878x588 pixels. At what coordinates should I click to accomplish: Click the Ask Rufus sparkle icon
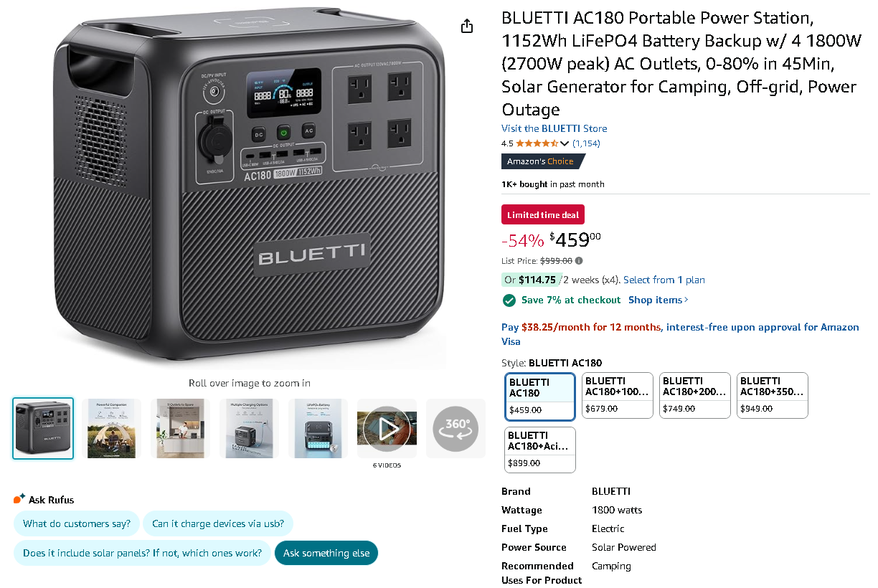19,498
